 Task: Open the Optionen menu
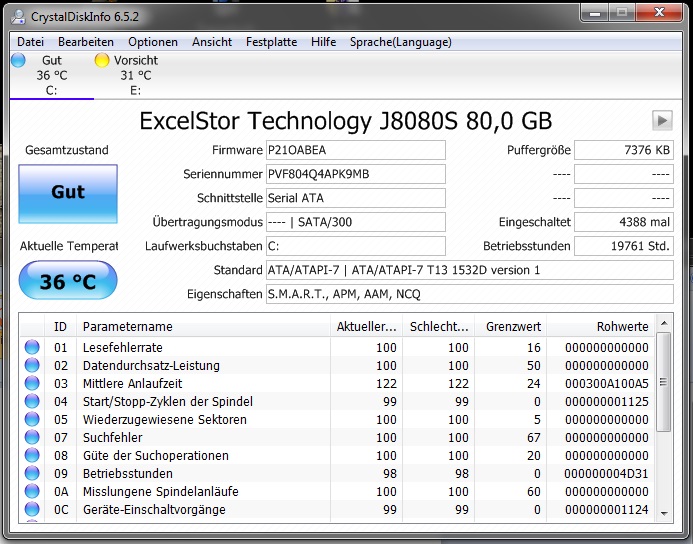coord(153,42)
